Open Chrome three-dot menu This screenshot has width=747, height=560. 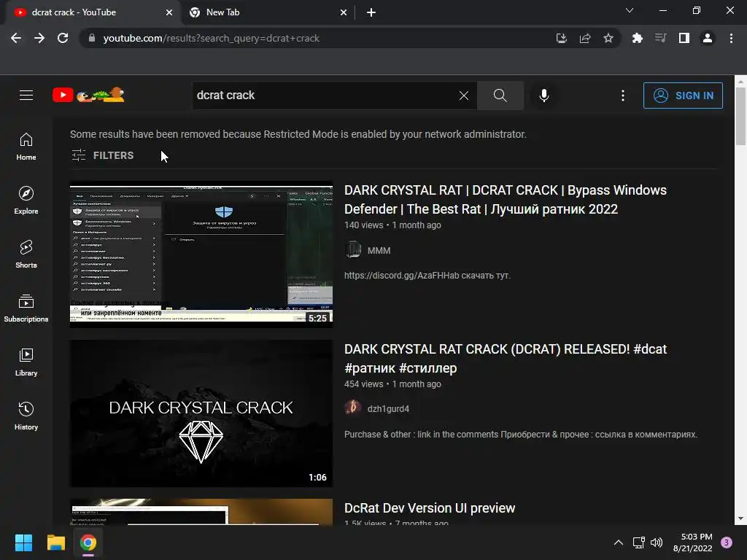pyautogui.click(x=731, y=38)
